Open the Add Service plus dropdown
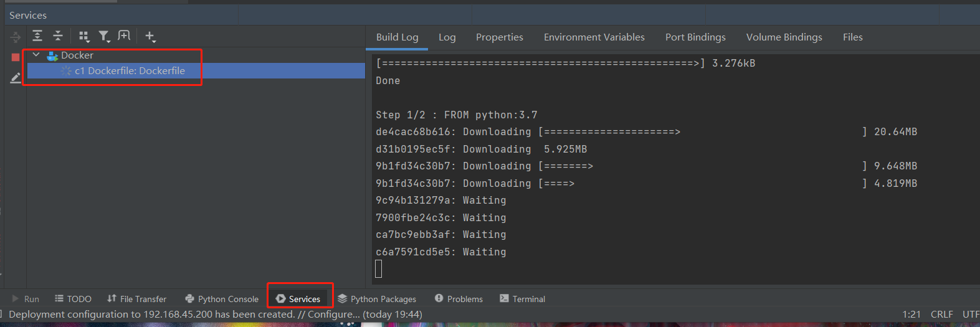Viewport: 980px width, 327px height. pyautogui.click(x=150, y=37)
